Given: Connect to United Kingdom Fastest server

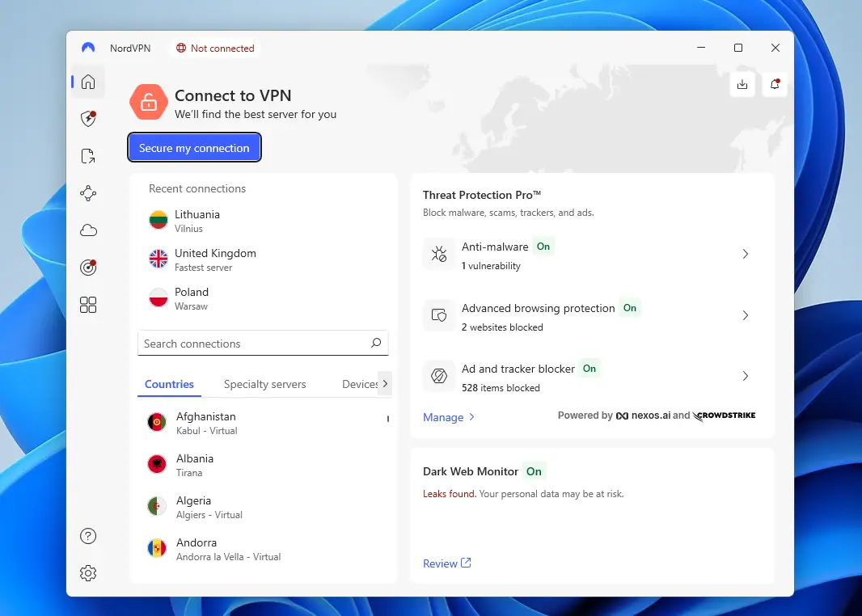Looking at the screenshot, I should coord(264,259).
